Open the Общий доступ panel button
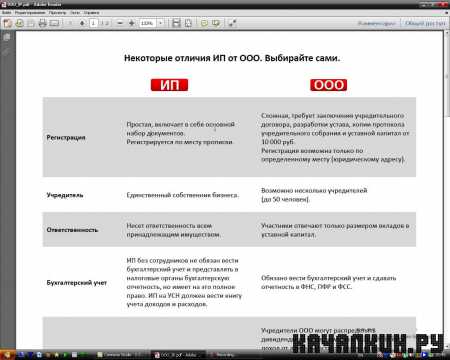 pyautogui.click(x=425, y=23)
